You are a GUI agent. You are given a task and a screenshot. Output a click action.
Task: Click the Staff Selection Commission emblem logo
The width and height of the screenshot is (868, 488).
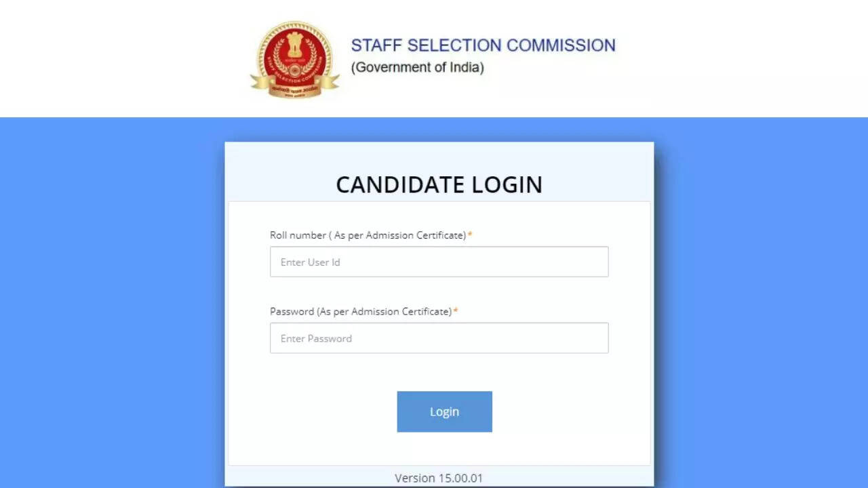point(294,60)
